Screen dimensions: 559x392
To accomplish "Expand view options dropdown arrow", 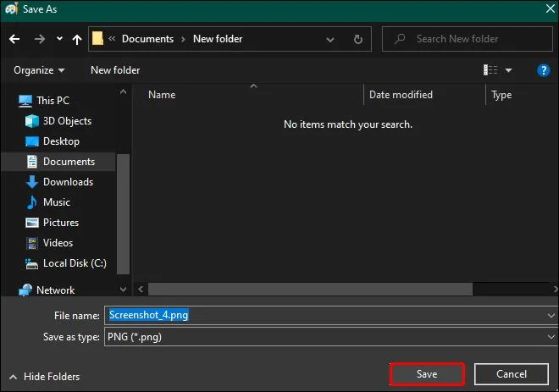I will coord(508,70).
